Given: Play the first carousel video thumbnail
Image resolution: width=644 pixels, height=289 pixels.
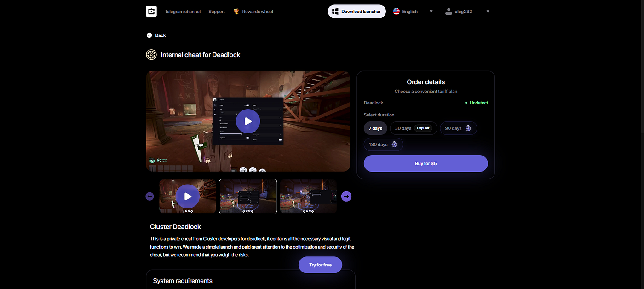Looking at the screenshot, I should [188, 197].
